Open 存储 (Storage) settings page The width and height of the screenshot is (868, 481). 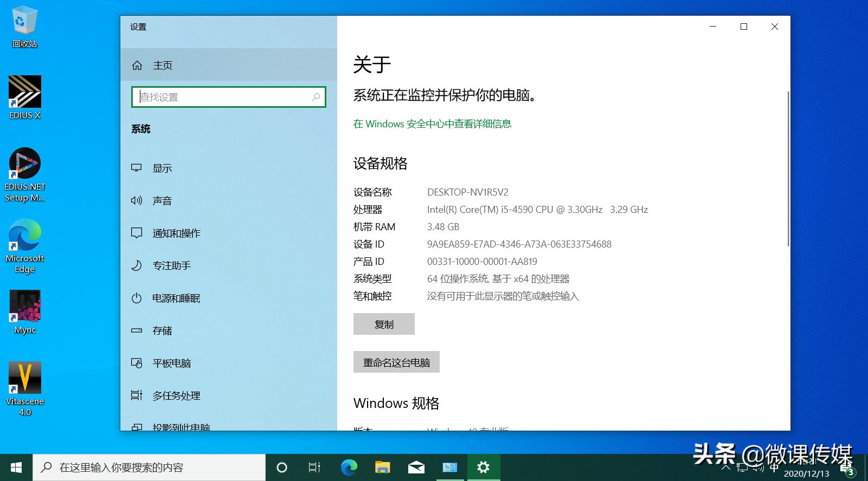click(162, 331)
